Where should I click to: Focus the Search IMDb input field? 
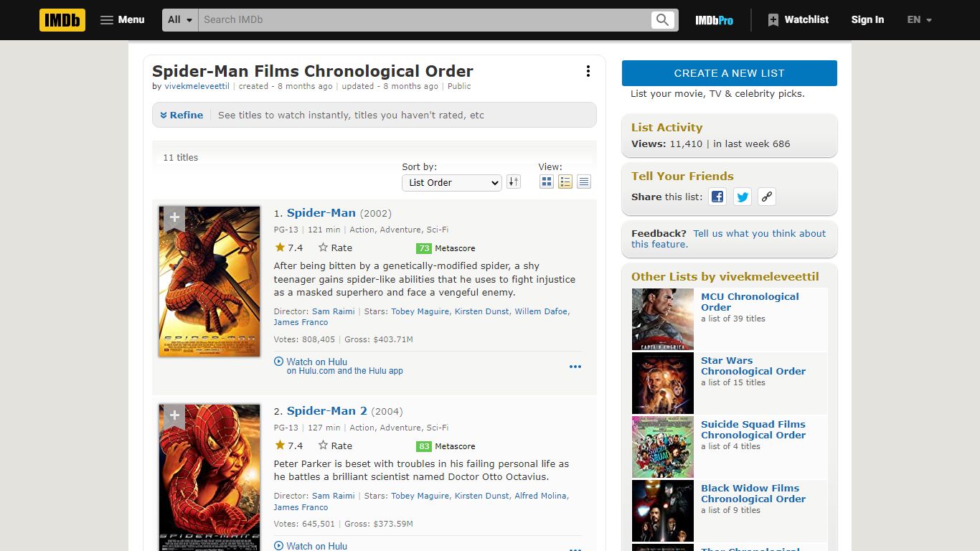(424, 20)
